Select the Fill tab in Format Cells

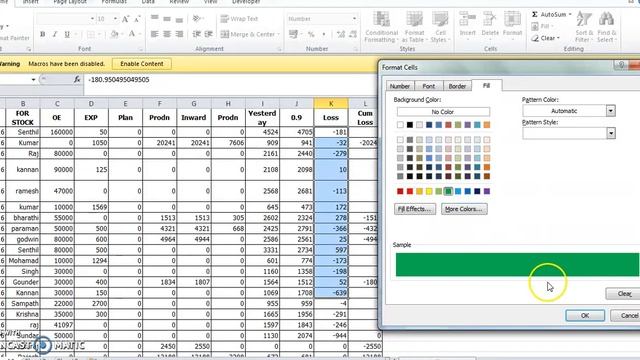point(486,85)
